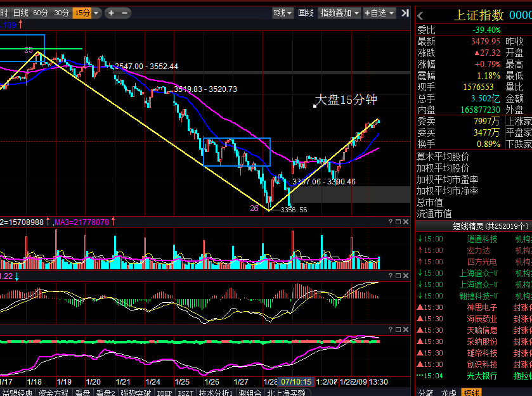This screenshot has height=396, width=532.
Task: Zoom out chart with the minus button
Action: 124,13
